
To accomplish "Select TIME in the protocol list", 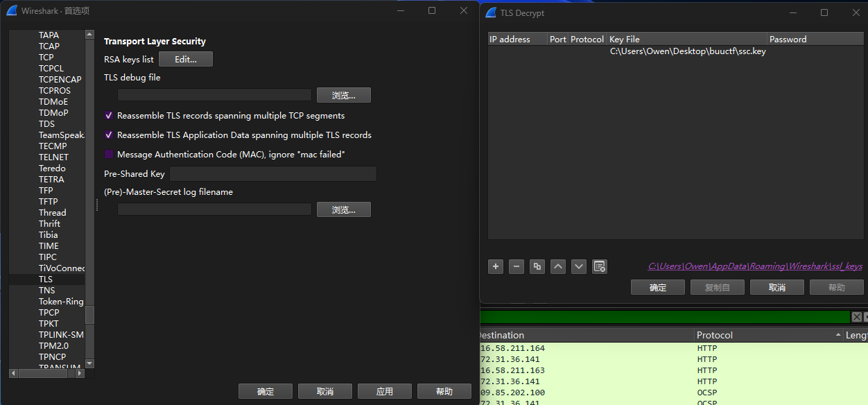I will click(46, 246).
